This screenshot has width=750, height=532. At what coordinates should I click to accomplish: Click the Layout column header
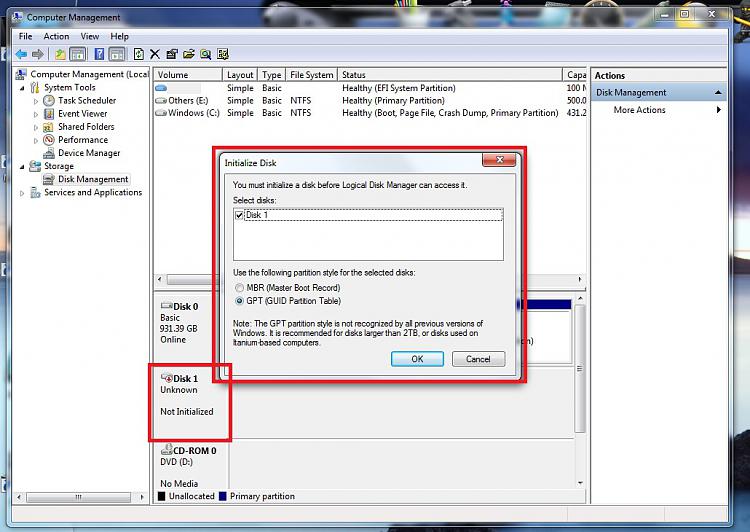pyautogui.click(x=240, y=75)
